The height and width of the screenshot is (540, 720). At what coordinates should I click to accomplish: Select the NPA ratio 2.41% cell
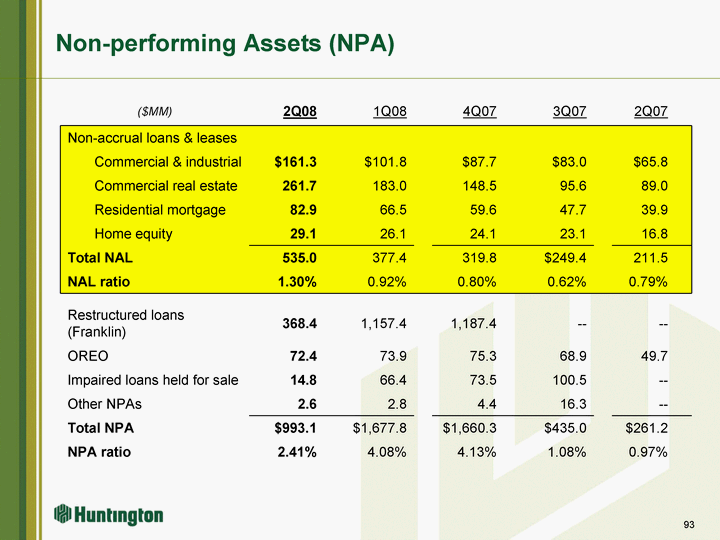pos(297,451)
